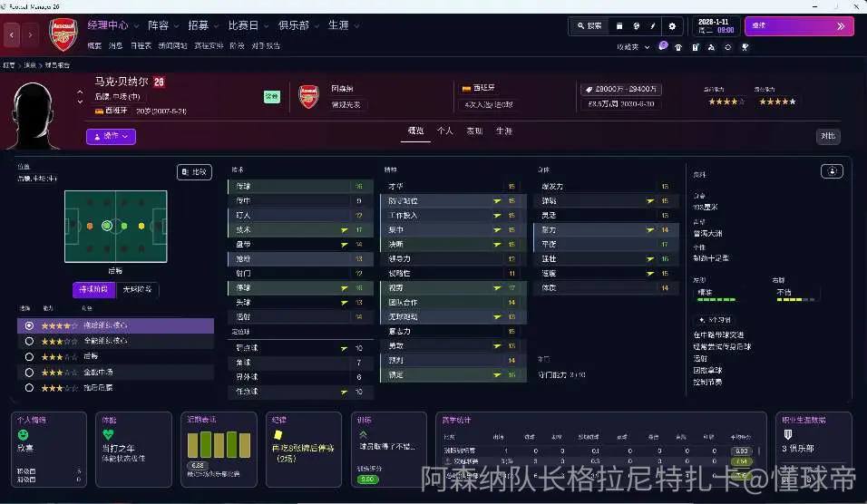Click the Arsenal crest in top bar
Screen dimensions: 867x504
tap(63, 34)
